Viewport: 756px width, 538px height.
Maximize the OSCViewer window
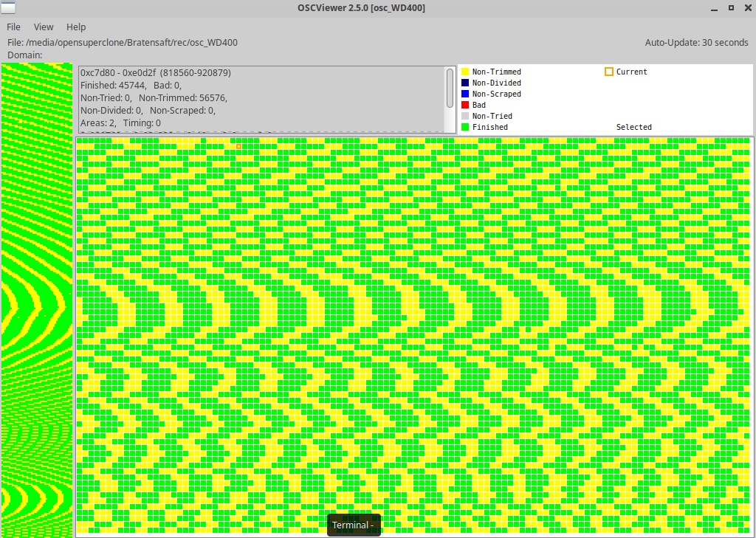point(731,7)
